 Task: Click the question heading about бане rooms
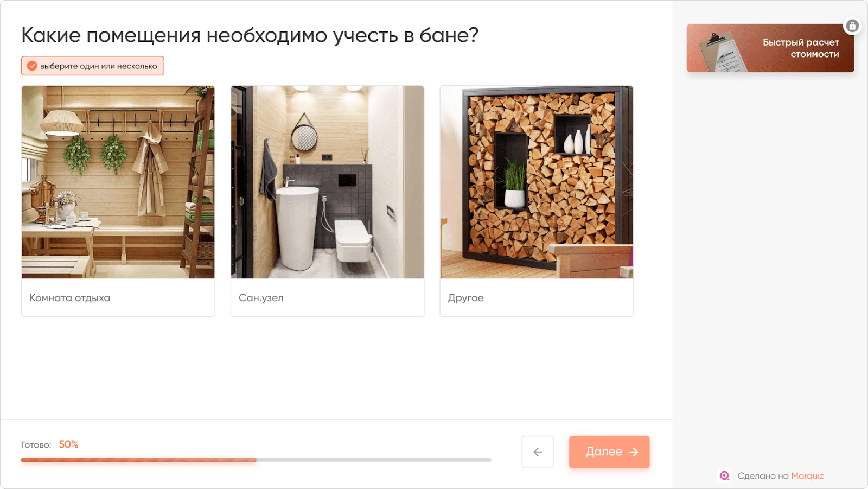(250, 35)
